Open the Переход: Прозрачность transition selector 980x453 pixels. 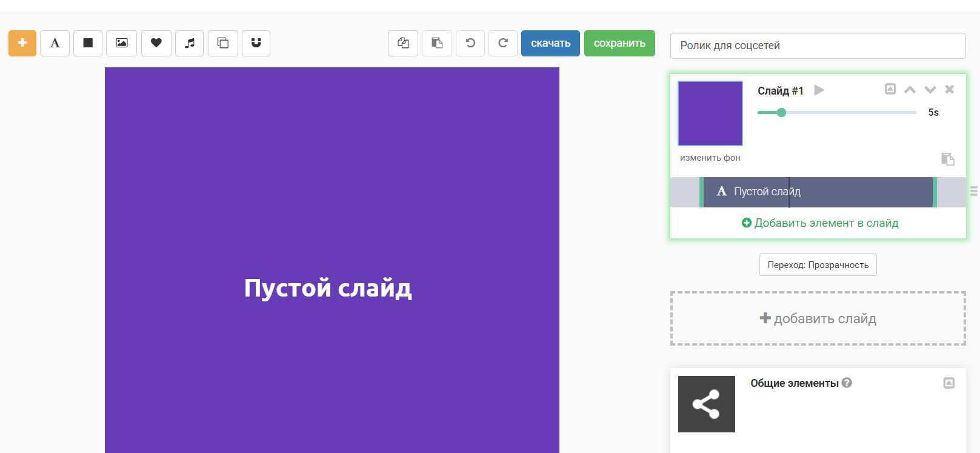[x=818, y=265]
